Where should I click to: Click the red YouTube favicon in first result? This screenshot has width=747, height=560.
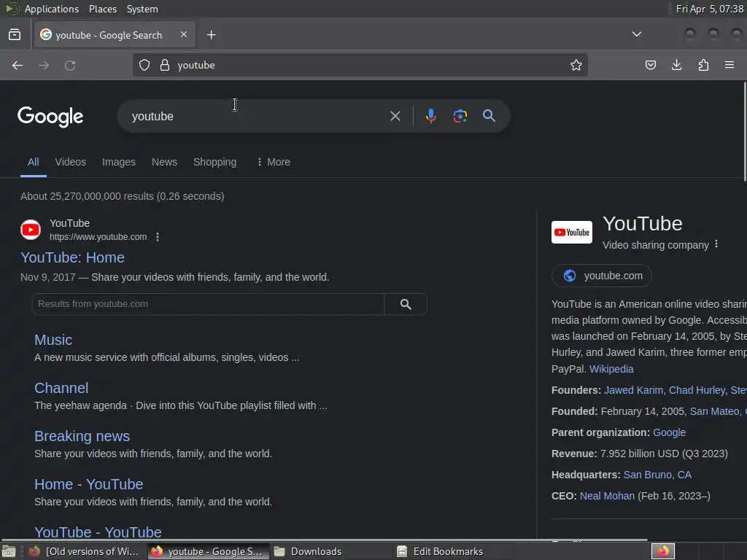[x=31, y=230]
